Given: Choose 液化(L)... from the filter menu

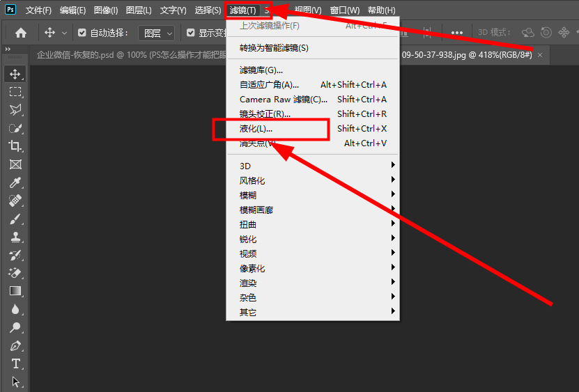Looking at the screenshot, I should point(312,128).
